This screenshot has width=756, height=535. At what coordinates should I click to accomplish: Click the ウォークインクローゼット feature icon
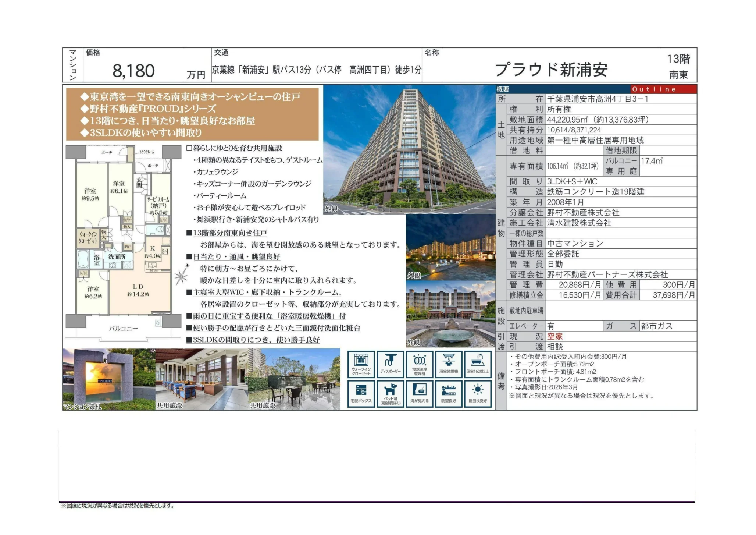(x=361, y=364)
